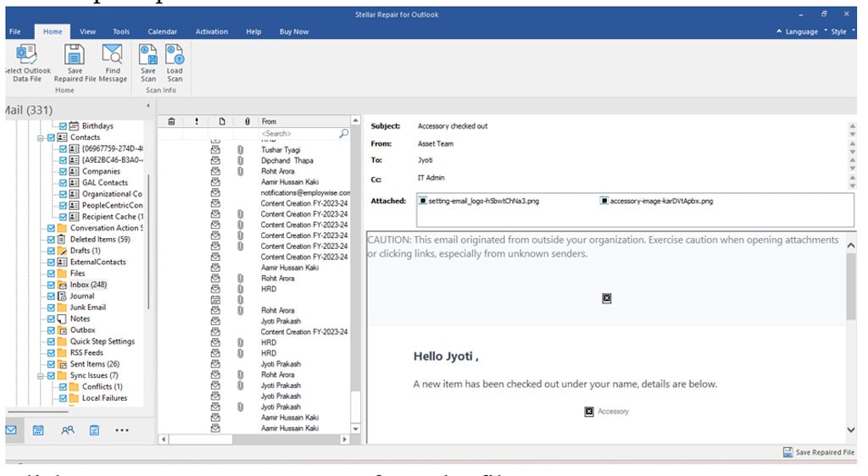Collapse Sync Issues (7) tree node
Image resolution: width=868 pixels, height=476 pixels.
pyautogui.click(x=41, y=376)
